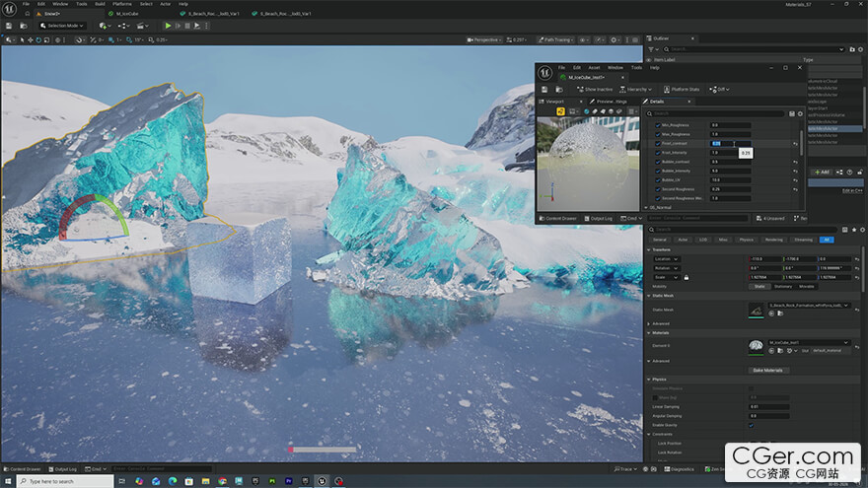The width and height of the screenshot is (868, 488).
Task: Click Platform Stats in material editor
Action: 682,89
